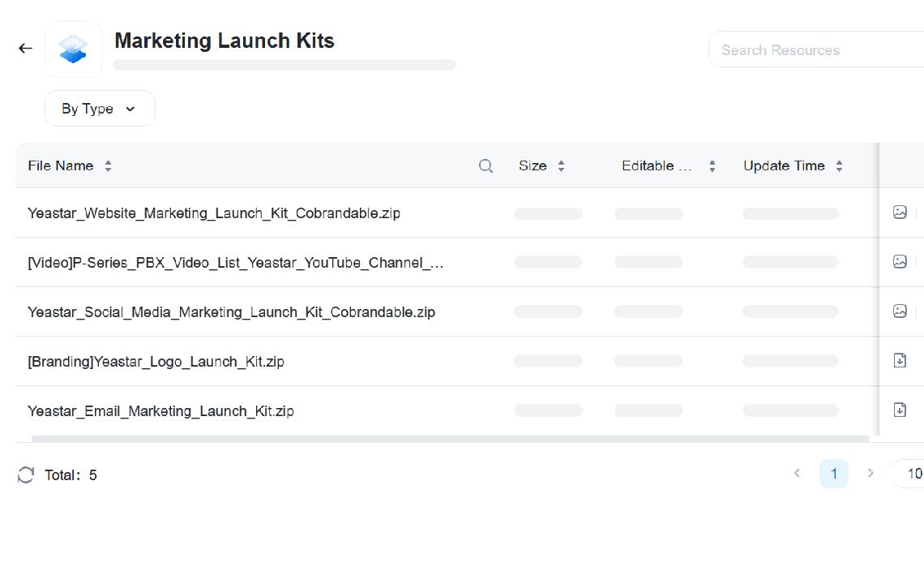Click the horizontal scrollbar under the table
Screen dimensions: 924x584
(450, 439)
